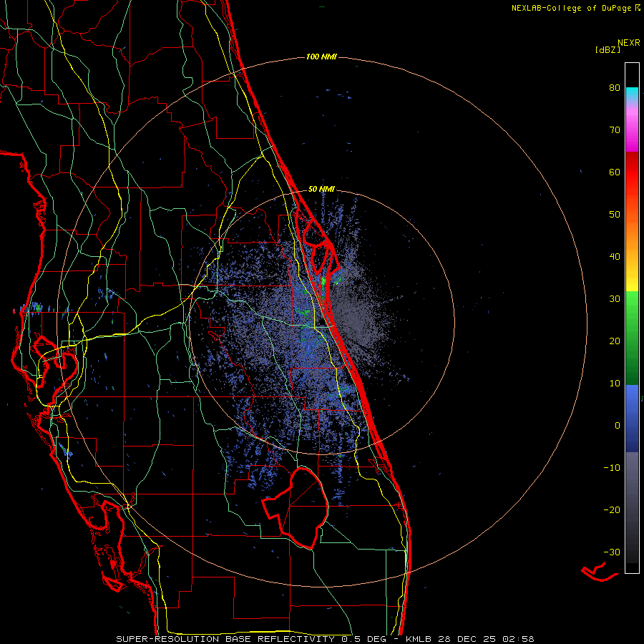Click the 70 dBZ scale value
The image size is (644, 644).
point(615,130)
